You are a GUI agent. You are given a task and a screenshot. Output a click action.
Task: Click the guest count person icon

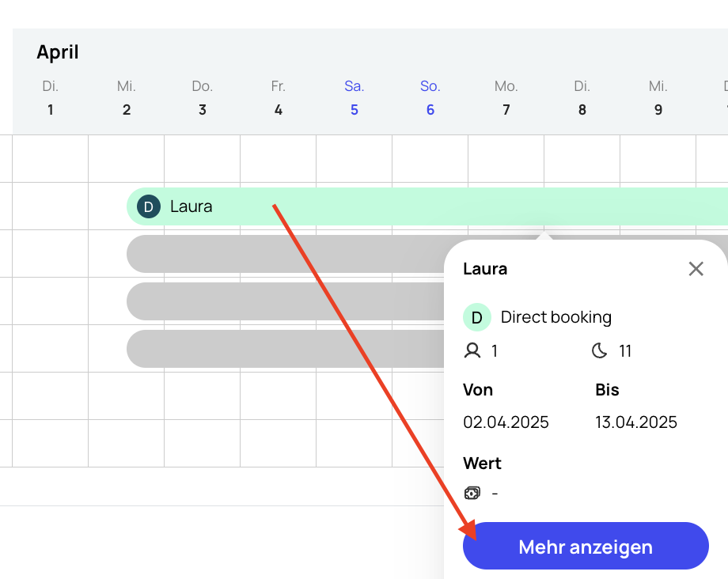coord(472,350)
